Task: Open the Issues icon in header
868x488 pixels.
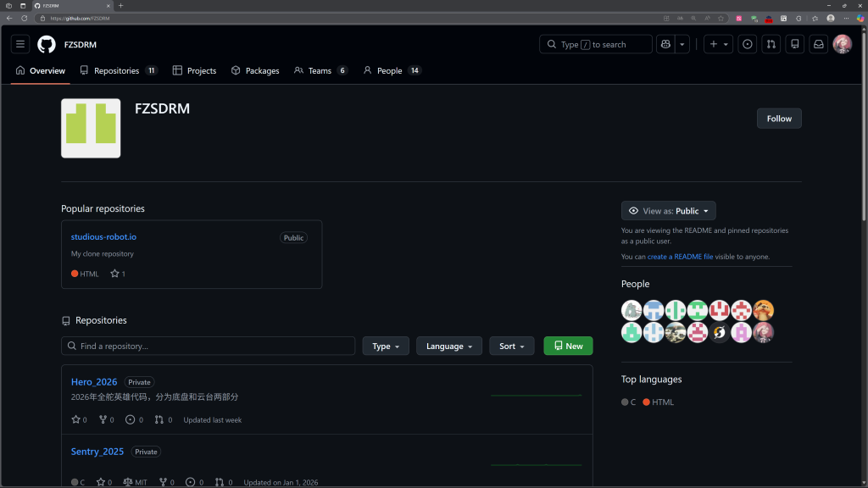Action: [748, 44]
